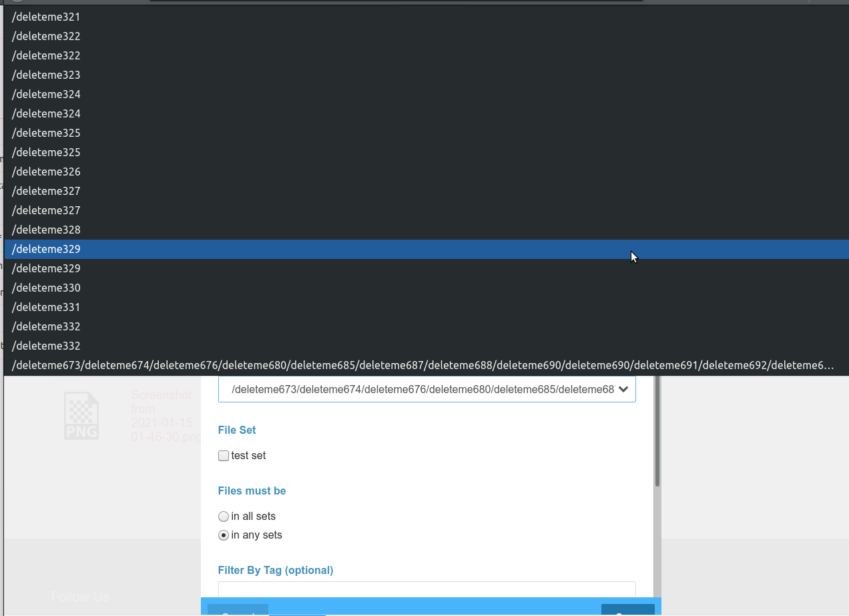Choose /deleteme328 in the list
Viewport: 849px width, 616px height.
click(x=45, y=230)
